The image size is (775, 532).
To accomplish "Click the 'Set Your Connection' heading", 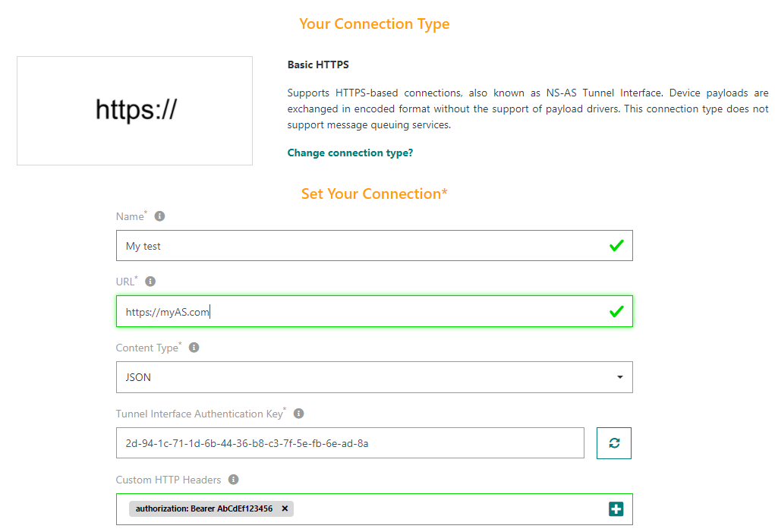I will point(374,194).
